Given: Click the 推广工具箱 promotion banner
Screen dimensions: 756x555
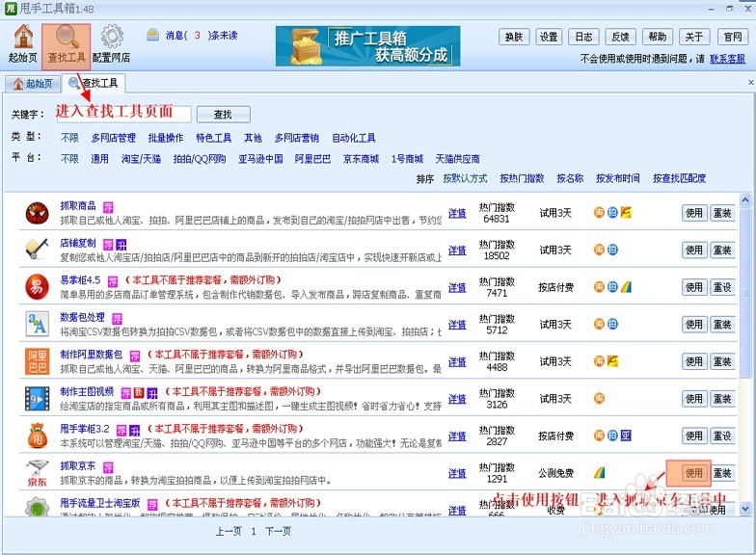Looking at the screenshot, I should (x=368, y=46).
